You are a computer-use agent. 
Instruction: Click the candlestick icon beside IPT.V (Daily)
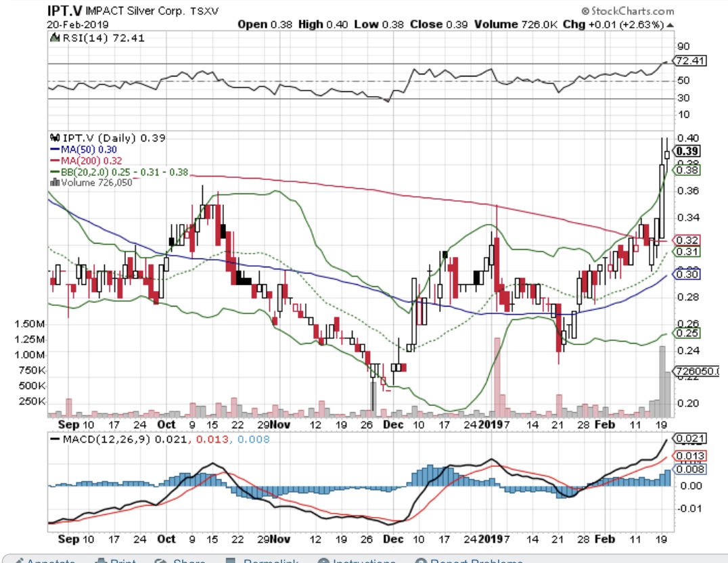point(54,137)
